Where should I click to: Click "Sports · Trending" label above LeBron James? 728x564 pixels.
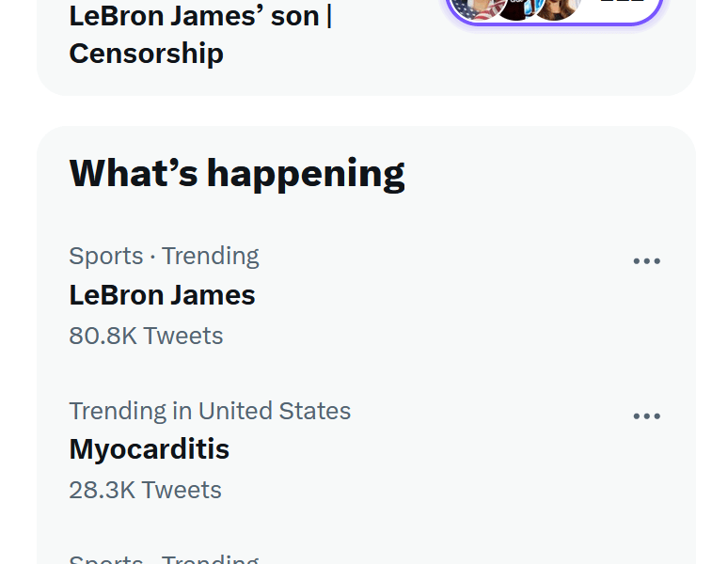(x=164, y=256)
